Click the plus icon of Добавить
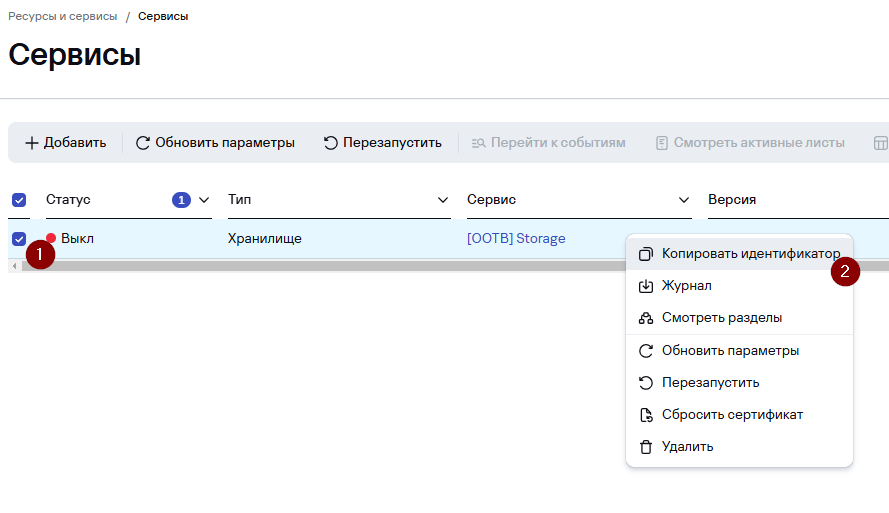 32,143
